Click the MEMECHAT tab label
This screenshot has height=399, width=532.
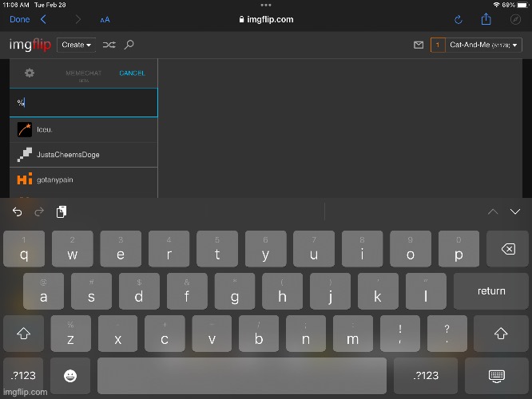83,73
